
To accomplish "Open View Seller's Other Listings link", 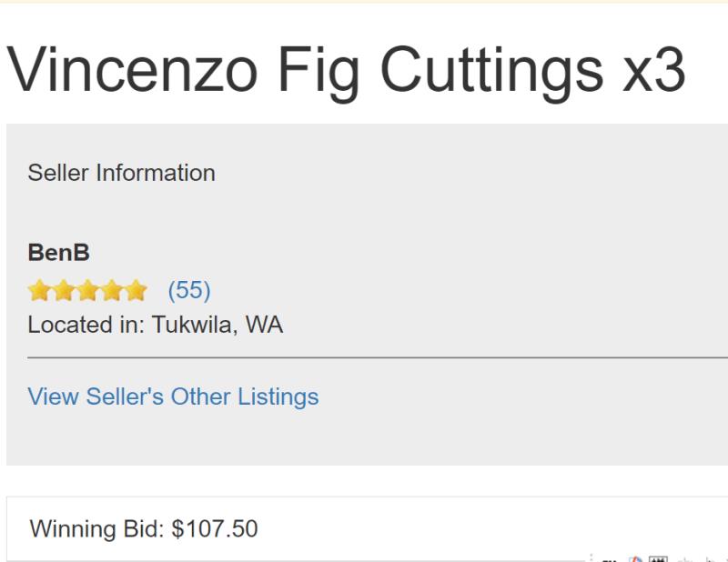I will 173,396.
